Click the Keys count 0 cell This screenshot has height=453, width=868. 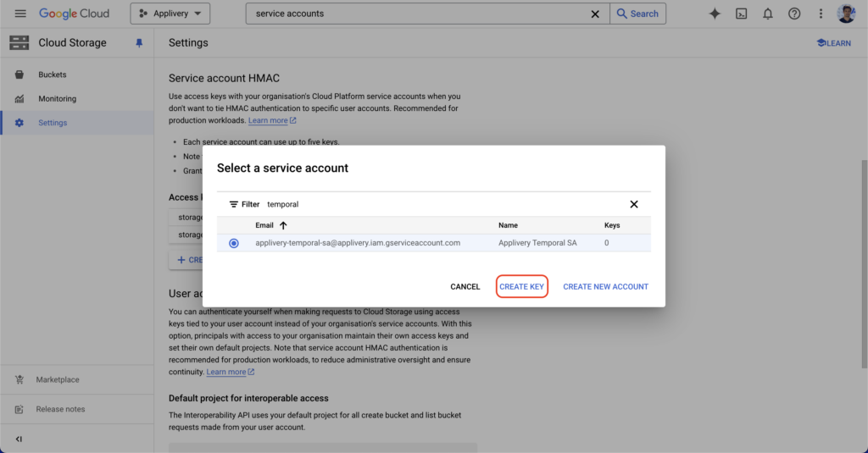tap(607, 243)
